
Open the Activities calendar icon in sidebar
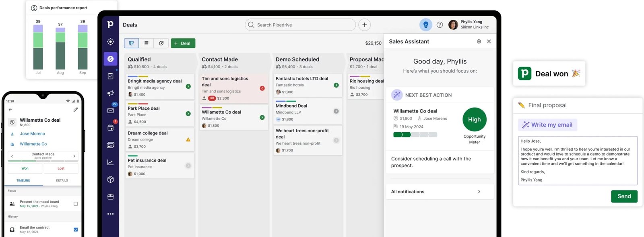(x=111, y=128)
